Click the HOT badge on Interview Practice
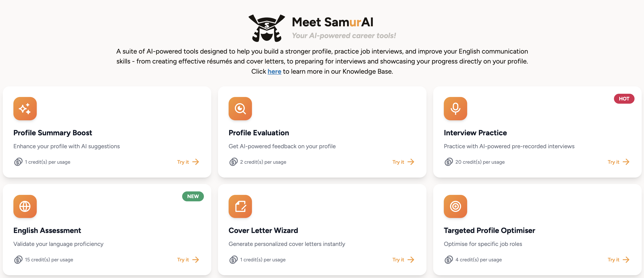This screenshot has width=644, height=278. point(624,99)
